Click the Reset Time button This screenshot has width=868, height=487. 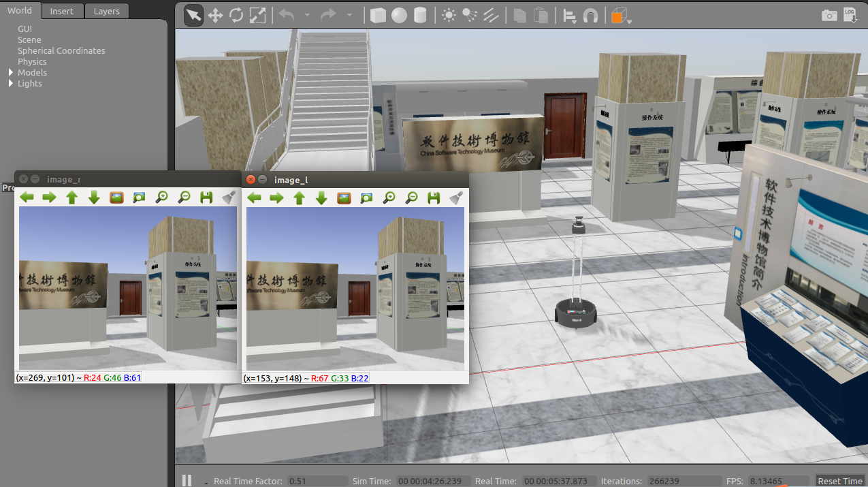(840, 481)
